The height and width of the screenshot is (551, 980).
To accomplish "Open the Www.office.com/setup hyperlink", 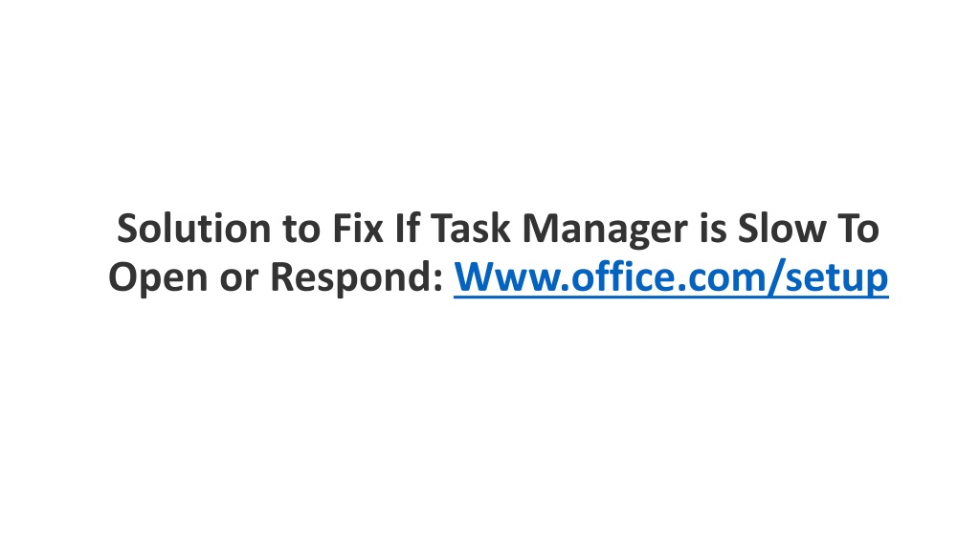I will (671, 277).
